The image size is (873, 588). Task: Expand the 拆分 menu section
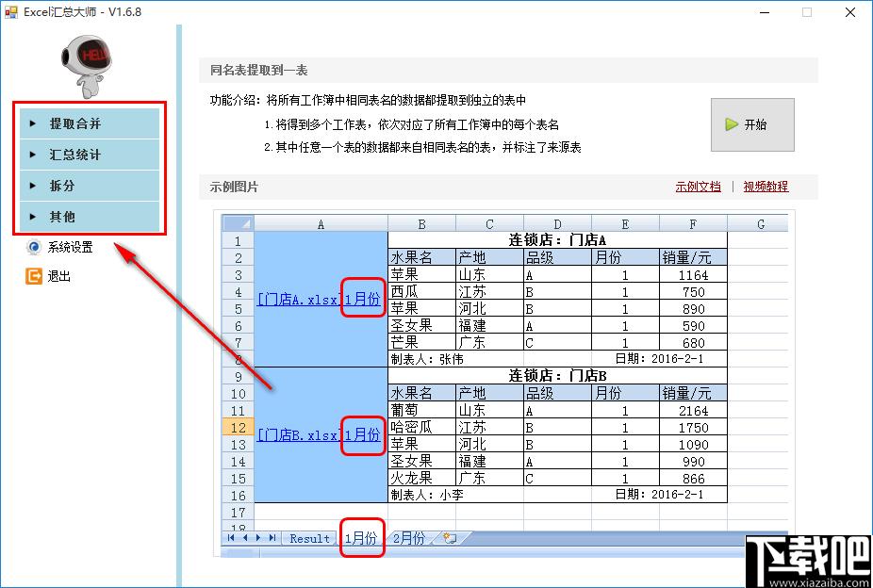click(x=90, y=186)
